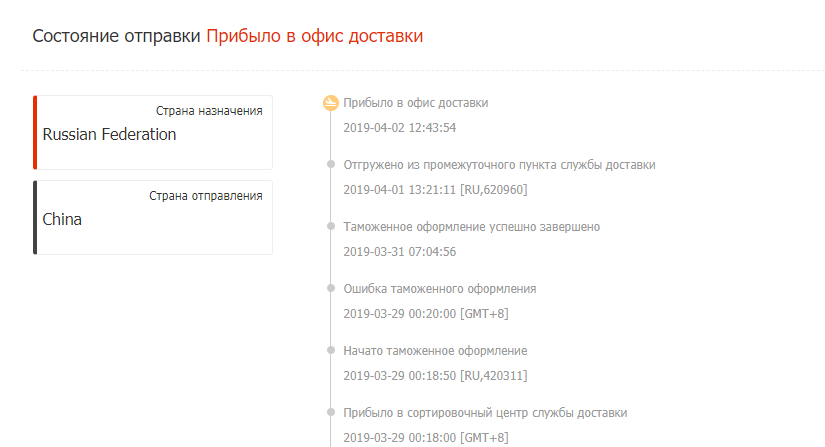Image resolution: width=825 pixels, height=447 pixels.
Task: Open the China origin country card
Action: (153, 218)
